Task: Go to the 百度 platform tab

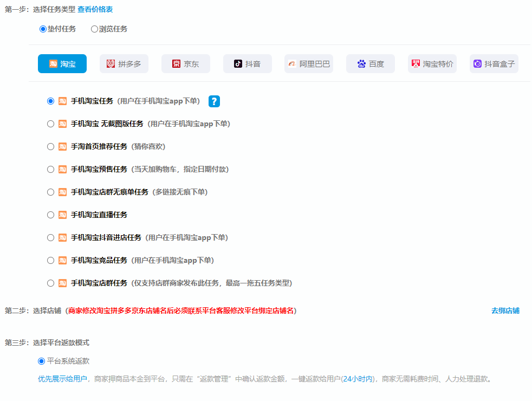Action: [371, 64]
